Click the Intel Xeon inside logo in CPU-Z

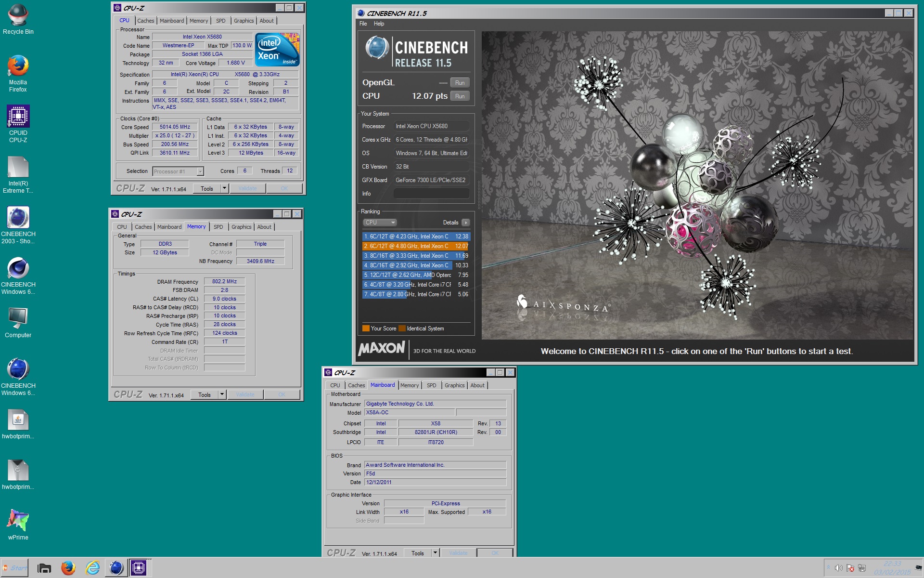277,49
